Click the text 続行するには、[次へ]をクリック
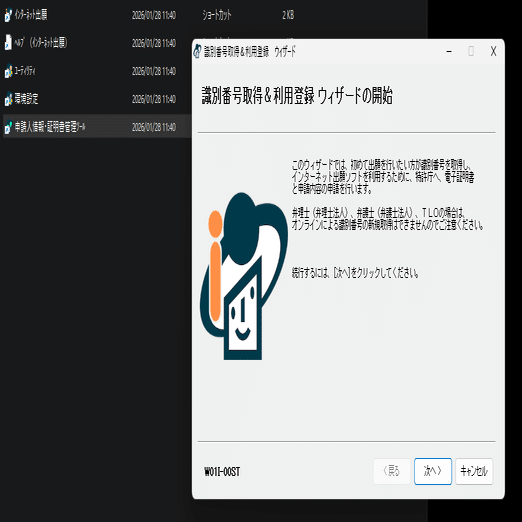This screenshot has width=522, height=522. 355,273
